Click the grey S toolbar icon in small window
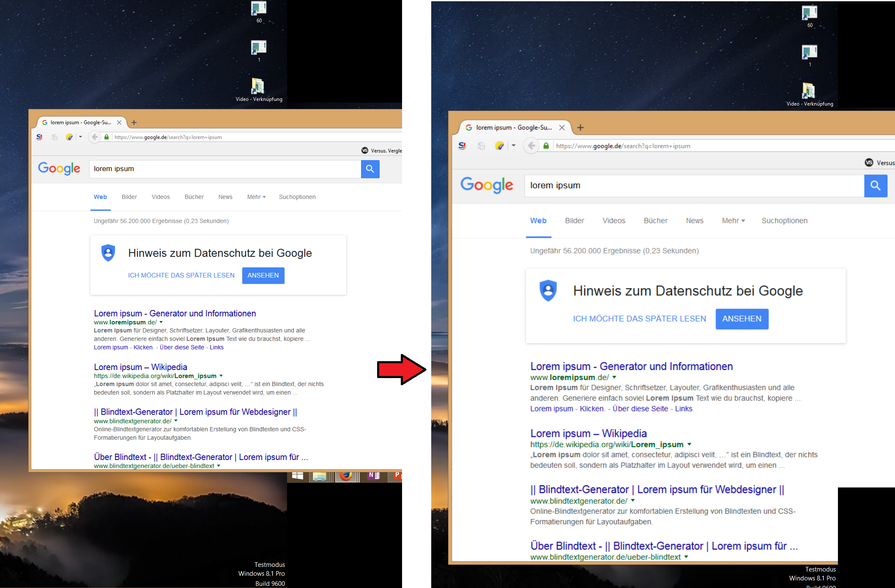The width and height of the screenshot is (895, 588). (x=55, y=137)
